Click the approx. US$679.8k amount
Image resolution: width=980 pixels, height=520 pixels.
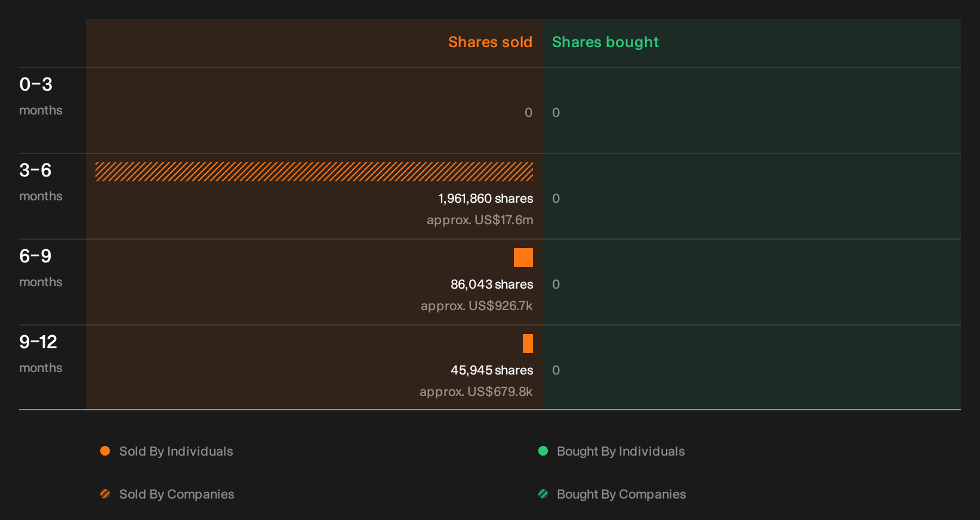476,392
